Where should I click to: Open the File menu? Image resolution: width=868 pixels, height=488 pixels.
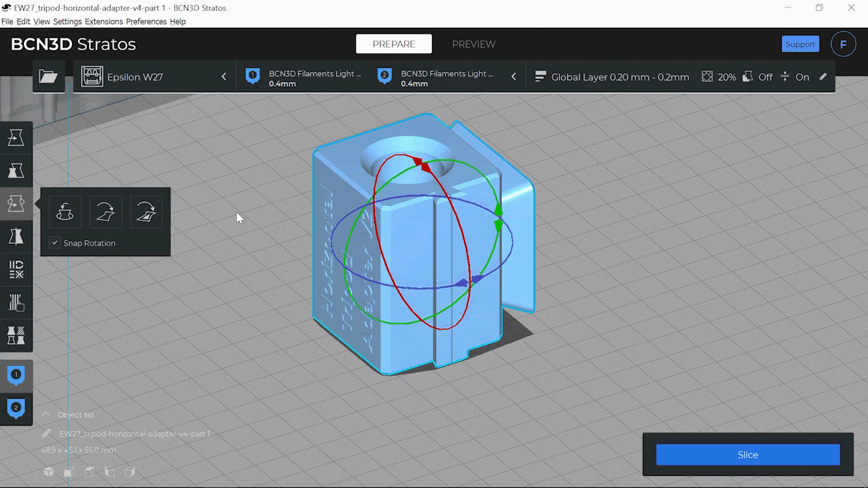pos(7,22)
